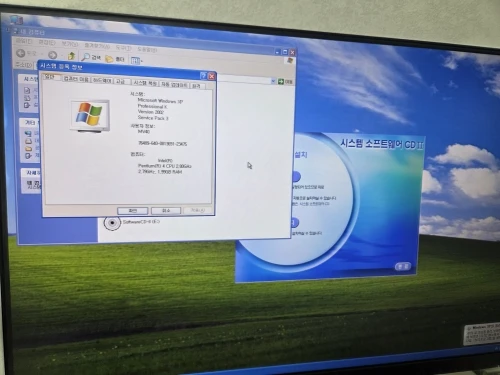Open the 검색 search magnifier in Explorer toolbar

[x=86, y=57]
